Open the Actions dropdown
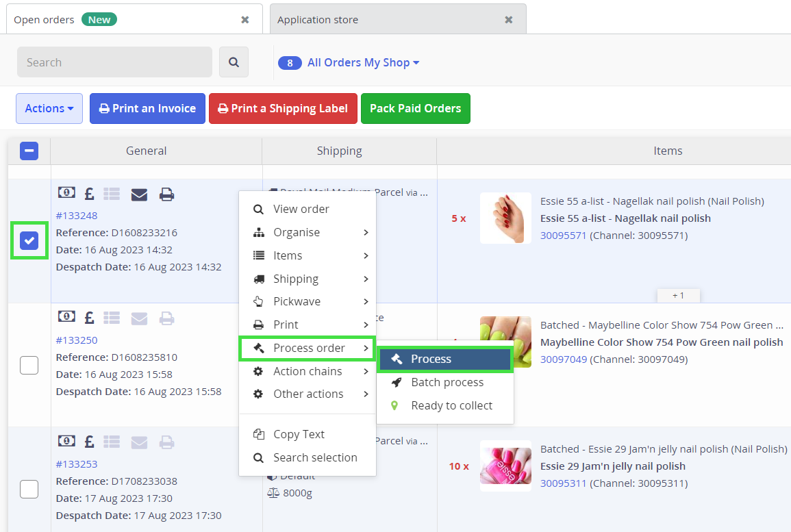This screenshot has width=791, height=532. pos(49,108)
